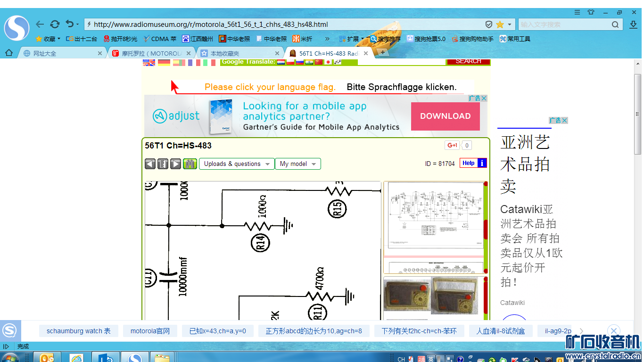Open the 扩展 extensions dropdown
Viewport: 644px width, 362px height.
click(x=352, y=39)
